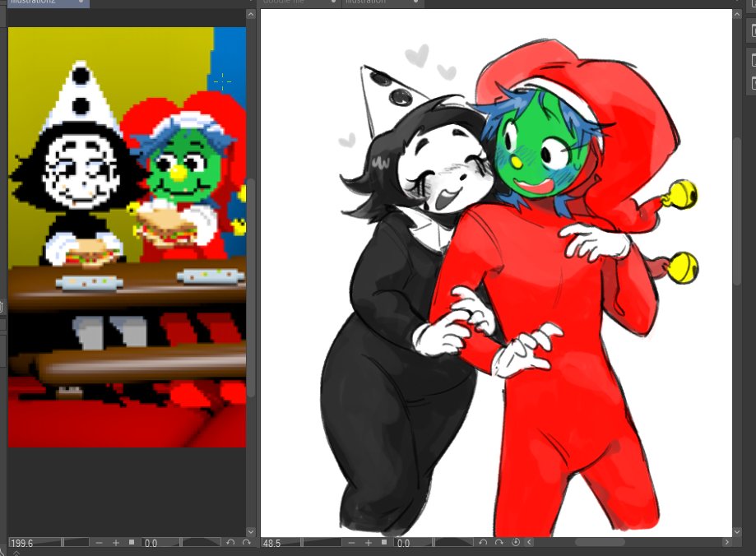The height and width of the screenshot is (556, 756).
Task: Zoom in the left pixel-art canvas
Action: coord(116,543)
